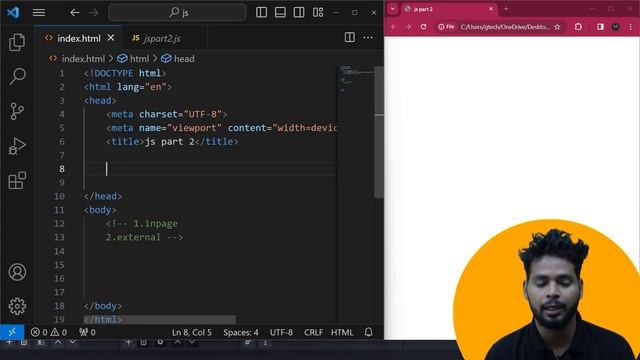Open the Extensions view
The width and height of the screenshot is (640, 360).
click(x=17, y=180)
